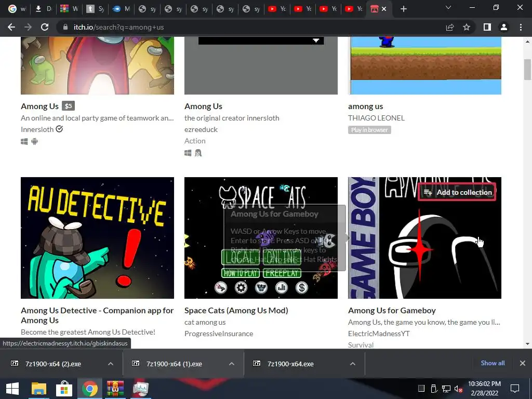Open the downloaded 7z1900-x64 (2).exe file

(x=53, y=364)
